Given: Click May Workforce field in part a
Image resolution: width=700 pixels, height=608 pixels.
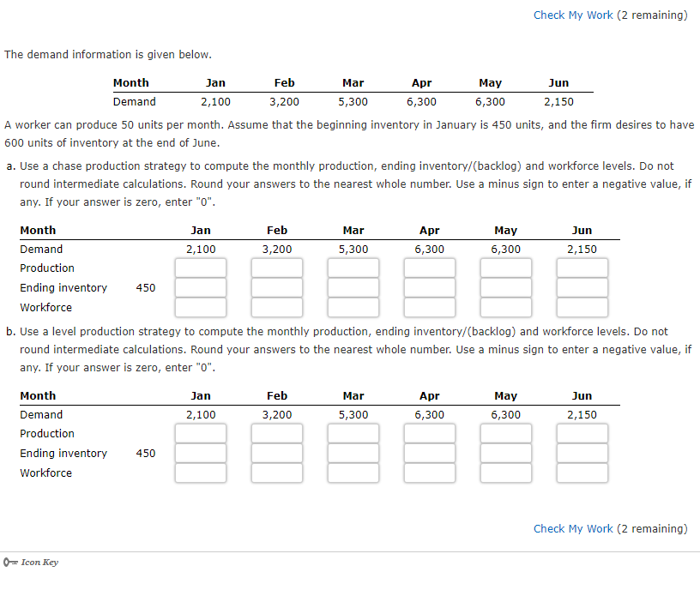Looking at the screenshot, I should 505,307.
